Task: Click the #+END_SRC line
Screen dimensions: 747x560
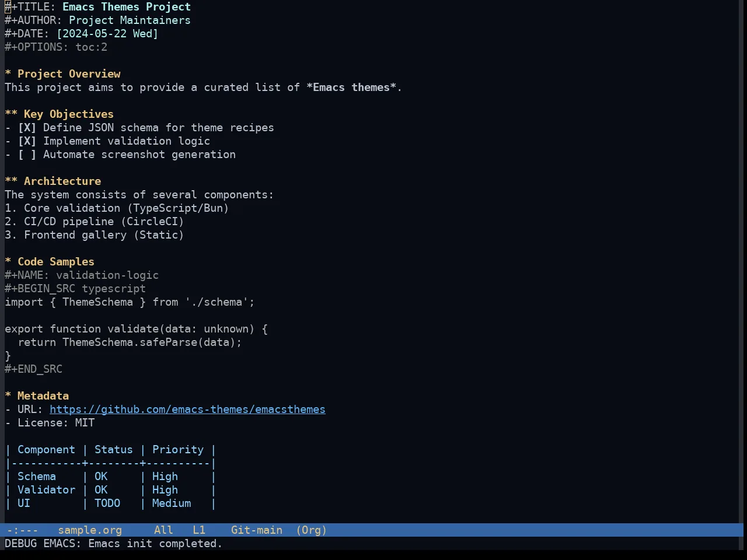Action: 33,369
